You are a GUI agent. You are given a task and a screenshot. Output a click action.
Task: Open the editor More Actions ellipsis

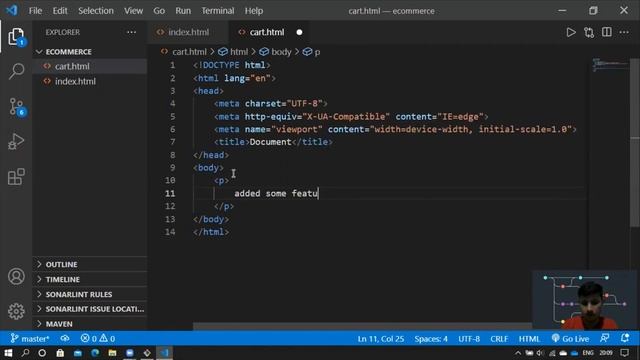624,32
